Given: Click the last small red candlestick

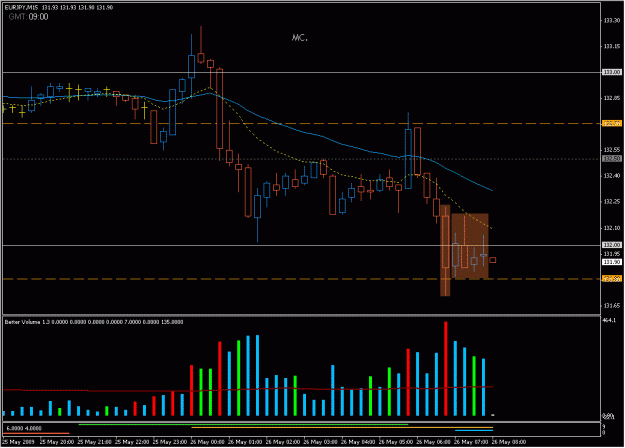Looking at the screenshot, I should coord(493,260).
